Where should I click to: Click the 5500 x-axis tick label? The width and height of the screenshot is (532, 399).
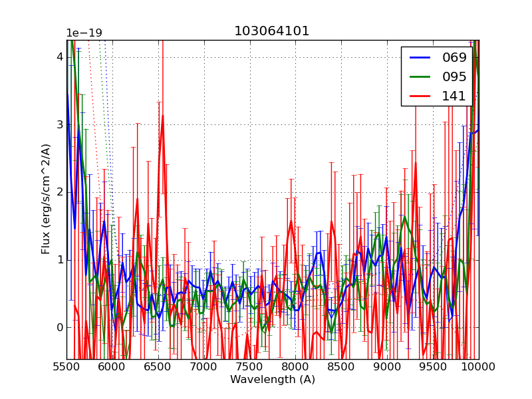66,366
